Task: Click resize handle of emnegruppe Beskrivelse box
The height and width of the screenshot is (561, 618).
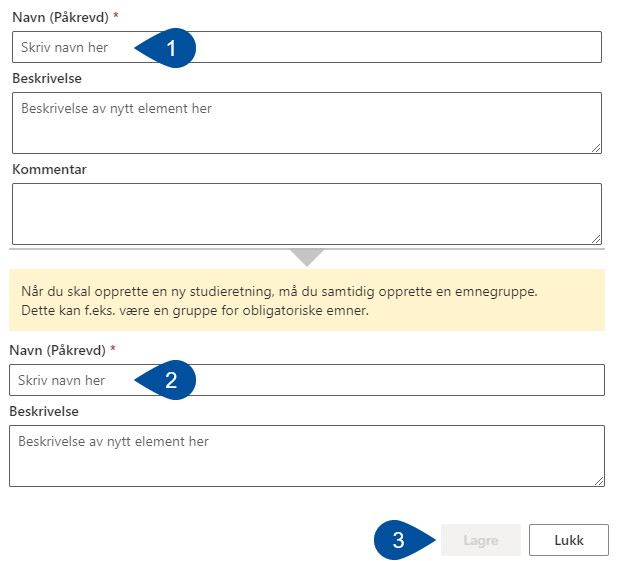Action: pos(599,481)
